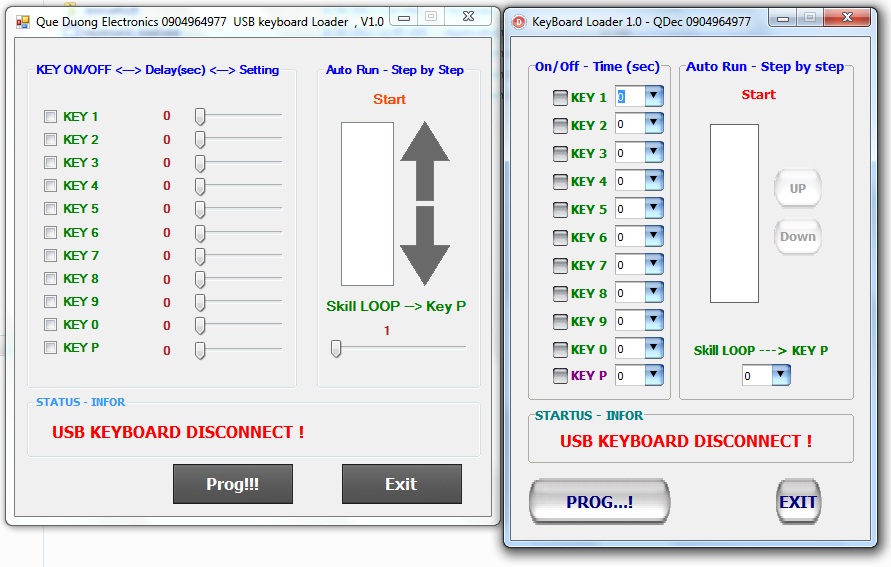Viewport: 891px width, 567px height.
Task: Check purple KEY P in KeyBoard Loader 1.0
Action: pyautogui.click(x=560, y=376)
